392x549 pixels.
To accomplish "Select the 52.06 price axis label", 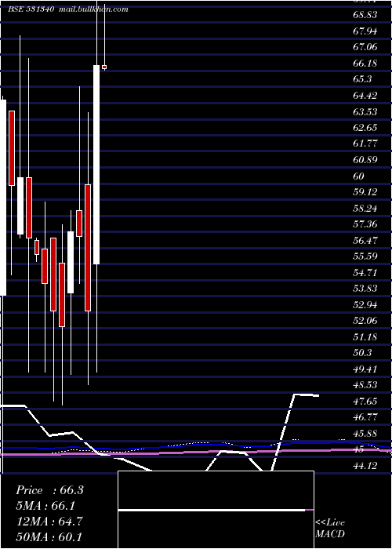I will pyautogui.click(x=365, y=321).
